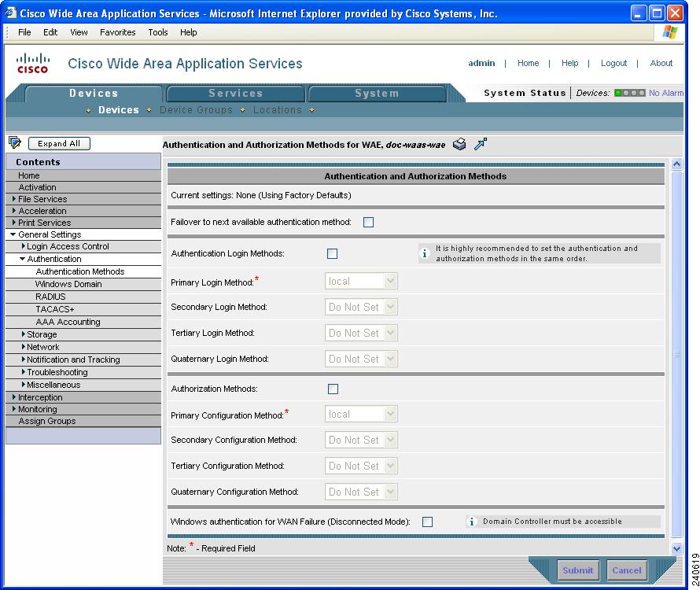This screenshot has height=590, width=700.
Task: Click the device status indicator lights
Action: tap(629, 93)
